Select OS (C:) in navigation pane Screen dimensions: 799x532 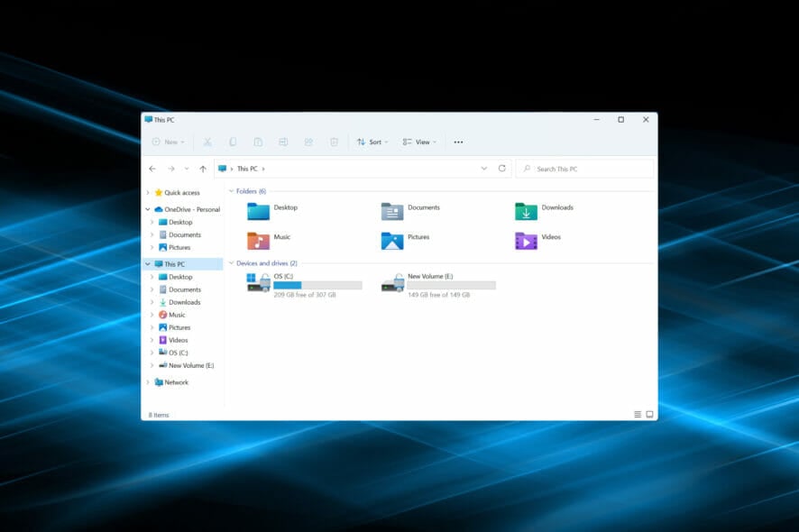[x=178, y=353]
